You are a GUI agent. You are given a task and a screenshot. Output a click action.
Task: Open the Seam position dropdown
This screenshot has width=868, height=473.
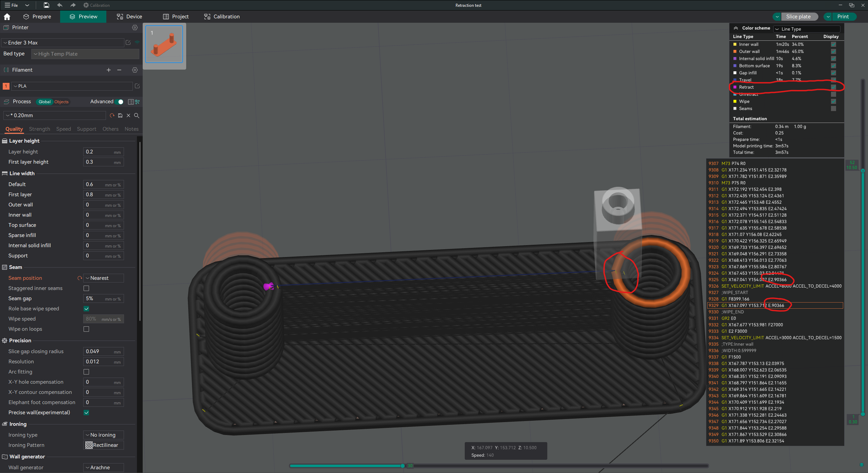pos(103,278)
